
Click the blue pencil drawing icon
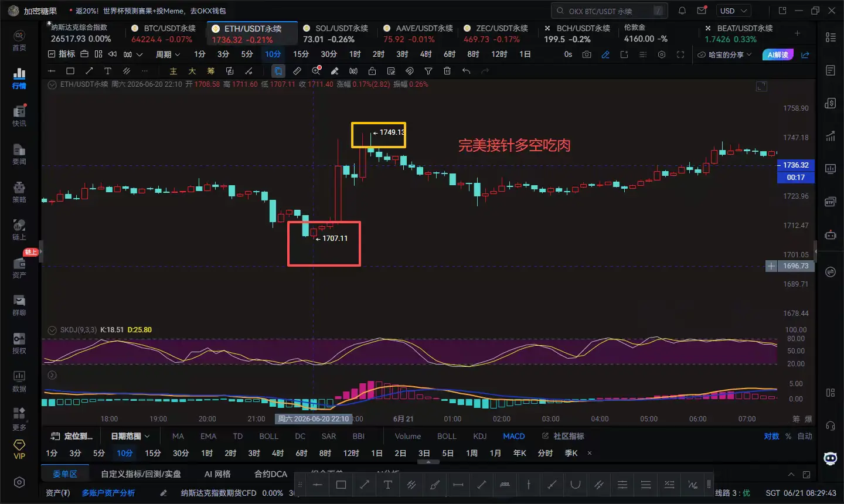click(x=605, y=55)
